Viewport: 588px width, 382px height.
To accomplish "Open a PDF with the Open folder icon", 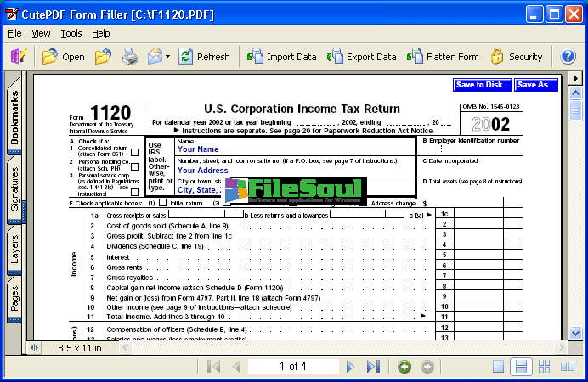I will [64, 57].
